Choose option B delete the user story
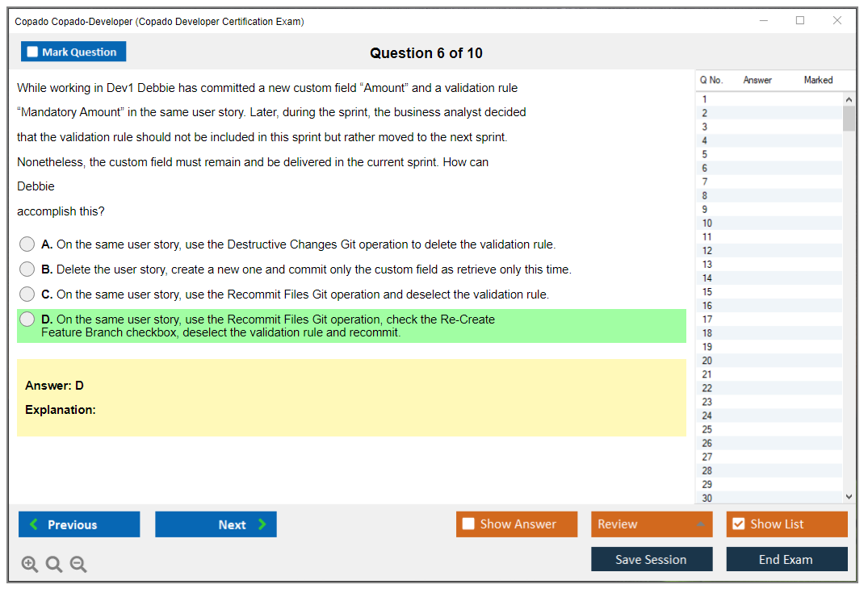This screenshot has height=593, width=868. (27, 269)
